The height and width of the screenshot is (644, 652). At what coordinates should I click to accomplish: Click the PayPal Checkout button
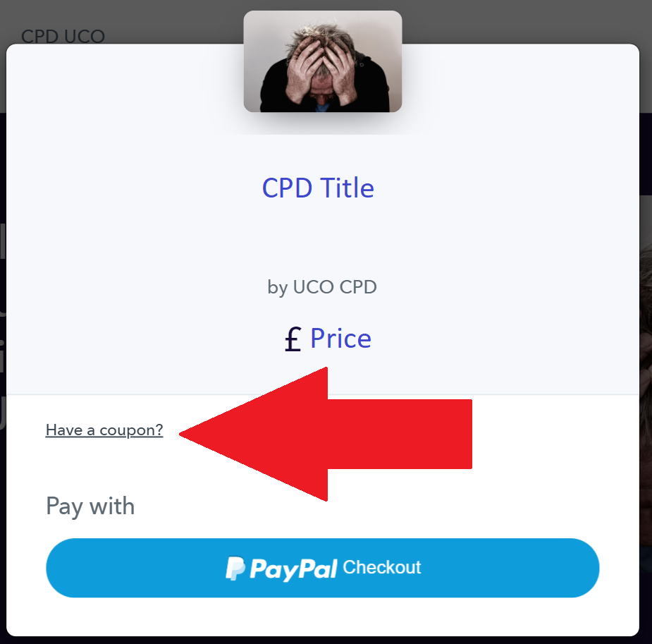(x=323, y=568)
